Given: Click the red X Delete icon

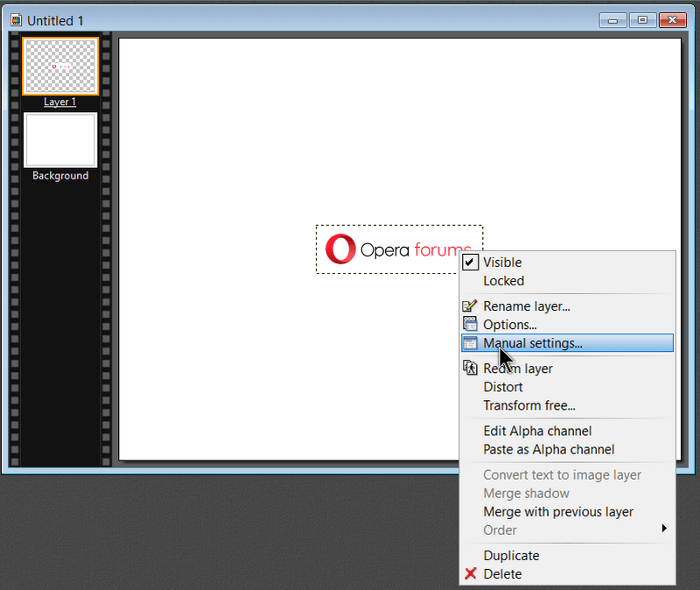Looking at the screenshot, I should 470,574.
